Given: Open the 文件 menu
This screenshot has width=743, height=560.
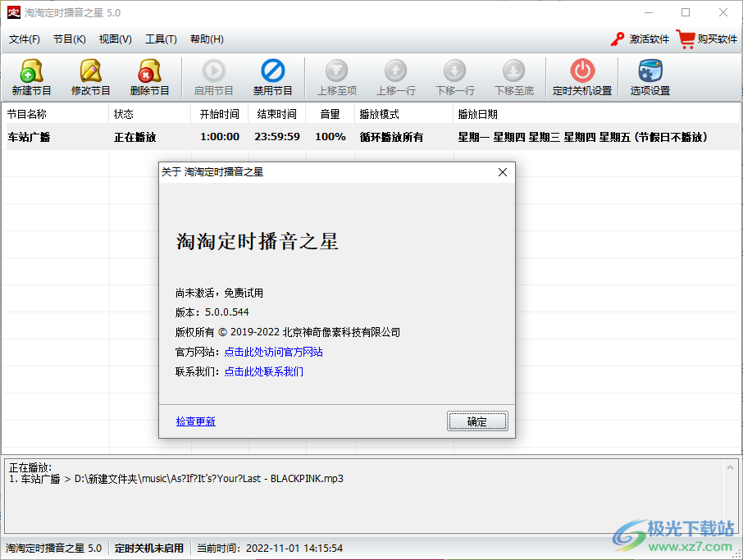Looking at the screenshot, I should click(25, 39).
